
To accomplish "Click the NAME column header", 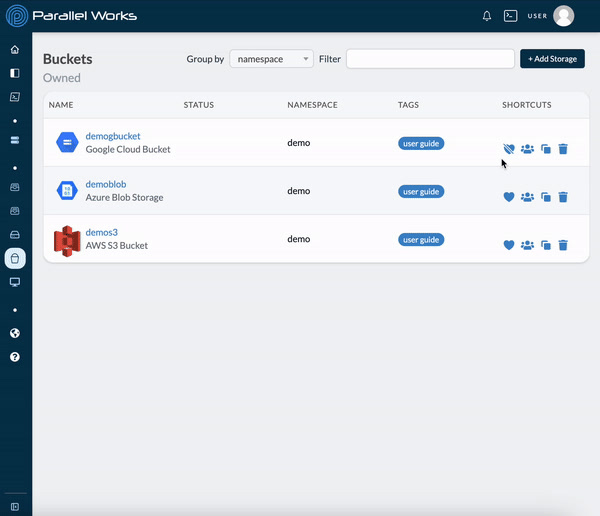I will pyautogui.click(x=61, y=105).
